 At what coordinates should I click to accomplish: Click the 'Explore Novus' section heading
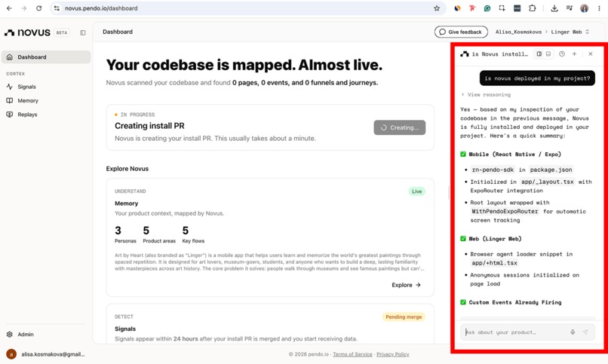(127, 169)
